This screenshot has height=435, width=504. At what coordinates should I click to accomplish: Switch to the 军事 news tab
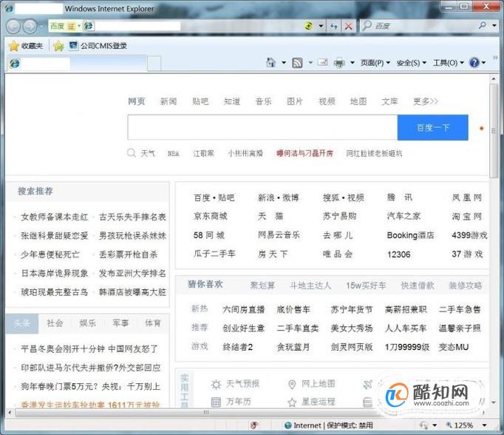tap(120, 323)
